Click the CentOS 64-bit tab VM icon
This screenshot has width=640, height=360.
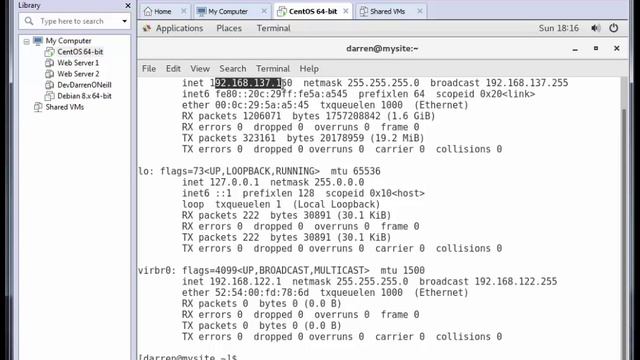click(x=282, y=11)
